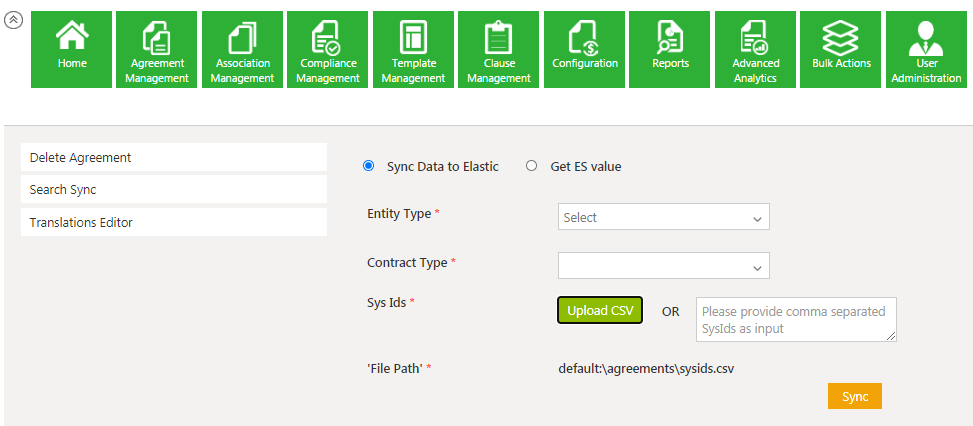
Task: Open Advanced Analytics tile
Action: click(x=755, y=49)
